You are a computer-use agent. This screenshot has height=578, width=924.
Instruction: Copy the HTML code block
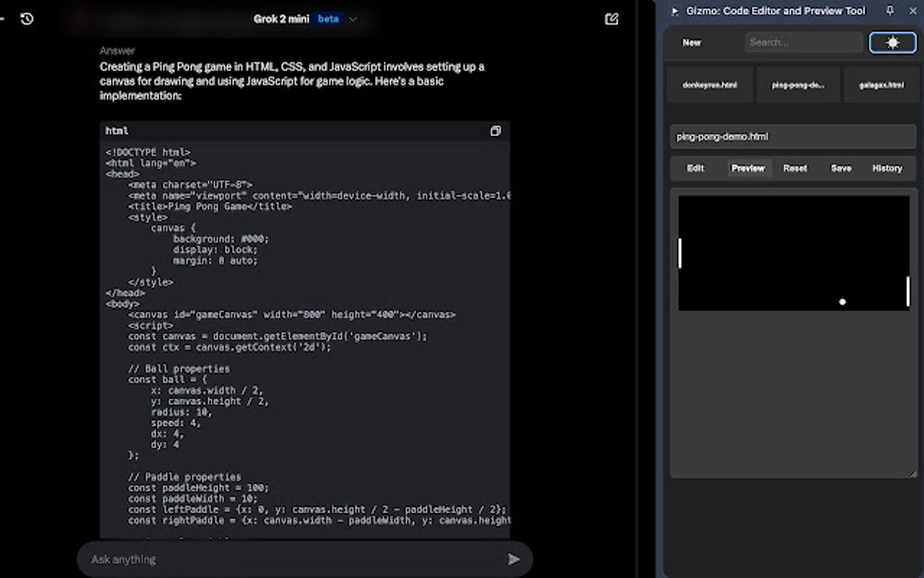click(x=495, y=130)
